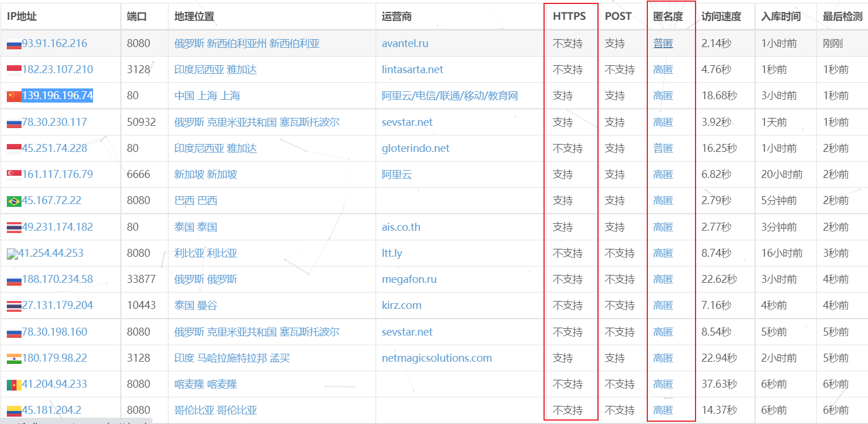Click the HTTPS column header
The width and height of the screenshot is (868, 424).
(569, 16)
